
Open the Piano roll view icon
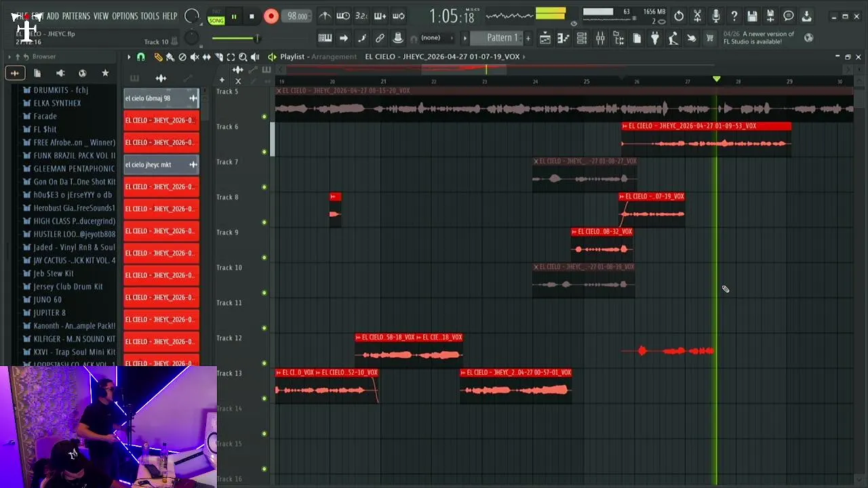563,39
